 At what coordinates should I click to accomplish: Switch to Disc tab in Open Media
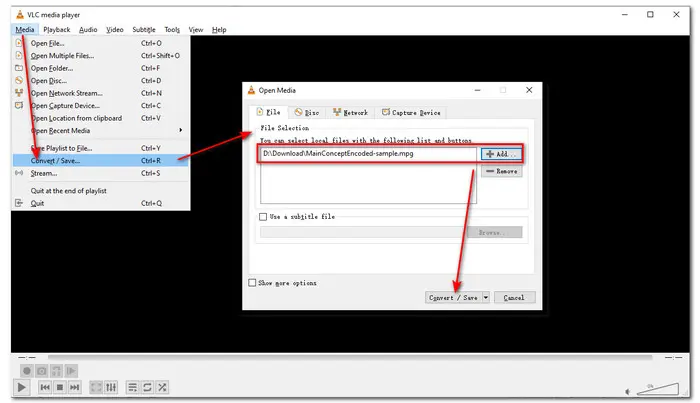[x=307, y=113]
